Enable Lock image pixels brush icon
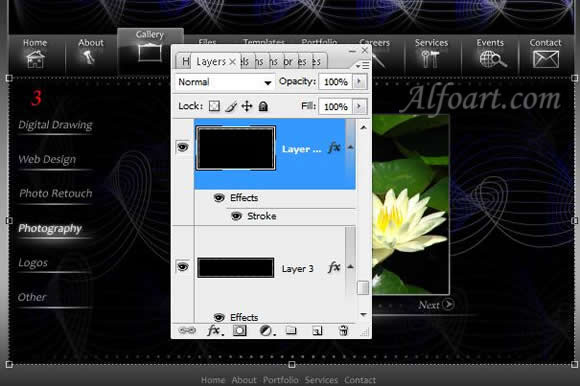580x386 pixels. pyautogui.click(x=231, y=106)
